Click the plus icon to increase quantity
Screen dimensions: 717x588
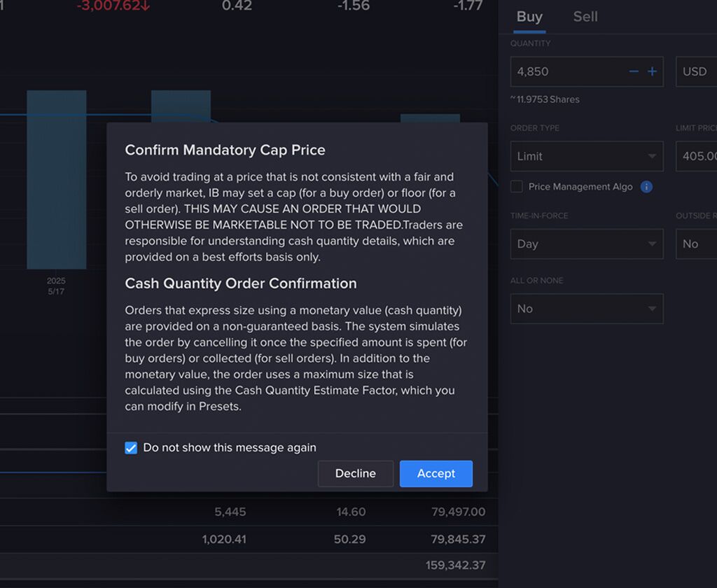[x=653, y=71]
